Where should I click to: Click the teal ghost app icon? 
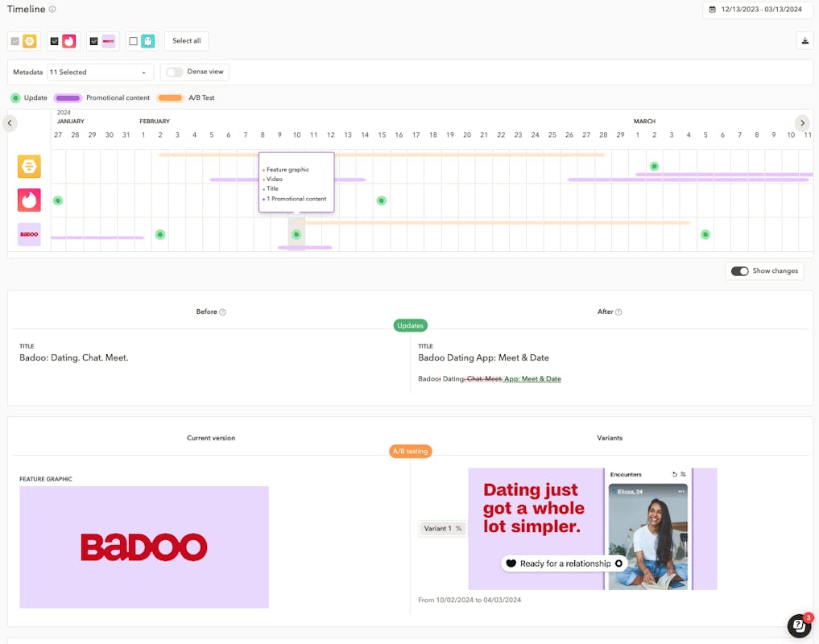(148, 41)
